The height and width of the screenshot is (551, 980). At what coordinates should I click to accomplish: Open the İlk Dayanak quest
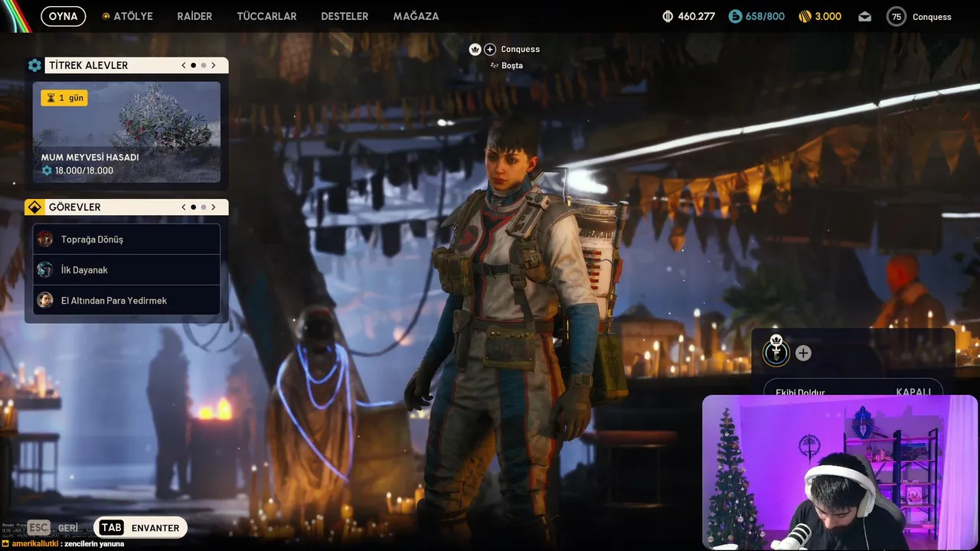[126, 269]
